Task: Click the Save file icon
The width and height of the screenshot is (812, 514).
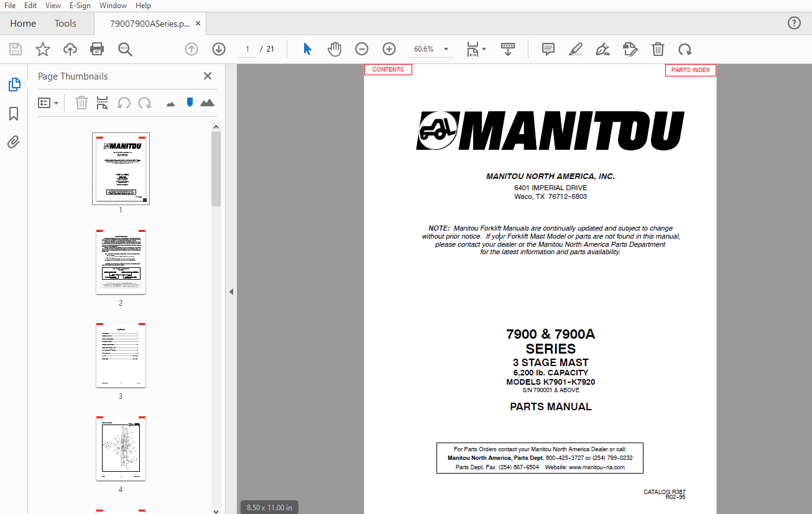Action: [16, 49]
